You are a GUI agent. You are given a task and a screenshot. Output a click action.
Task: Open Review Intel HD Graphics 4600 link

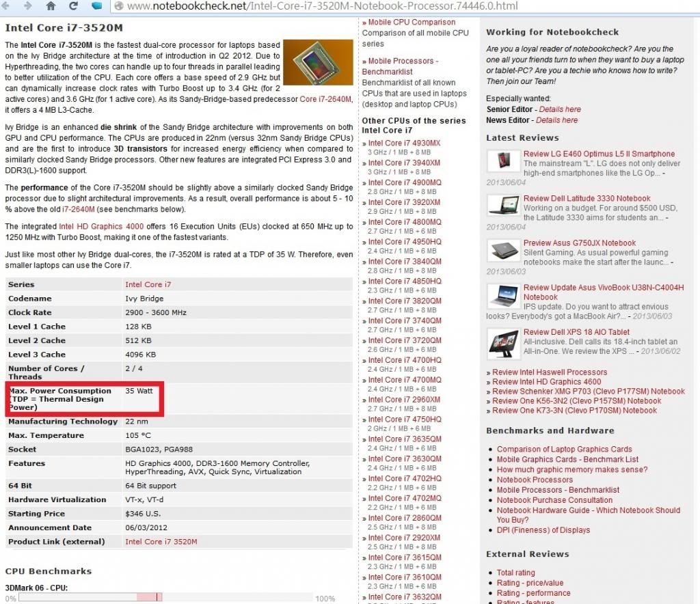[x=546, y=382]
